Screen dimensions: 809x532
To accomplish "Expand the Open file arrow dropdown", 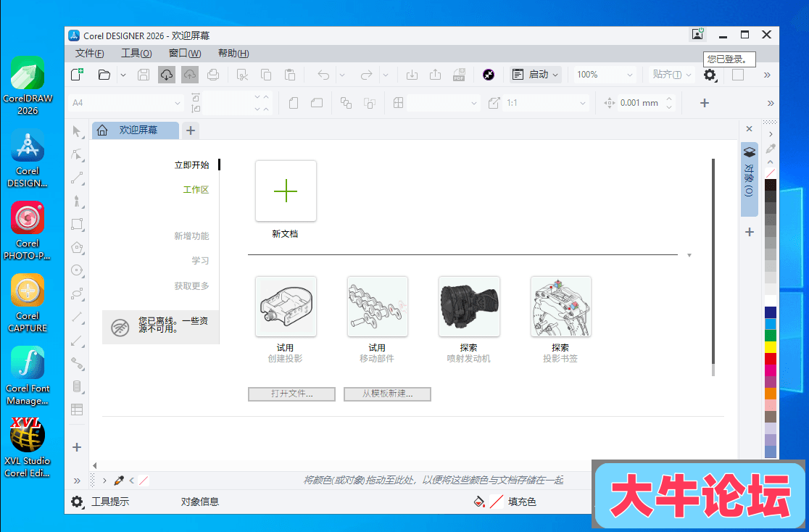I will click(123, 75).
